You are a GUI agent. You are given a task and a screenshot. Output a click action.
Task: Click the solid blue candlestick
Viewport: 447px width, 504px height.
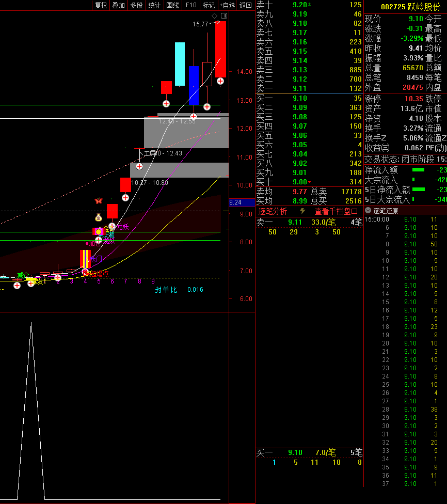pos(194,86)
